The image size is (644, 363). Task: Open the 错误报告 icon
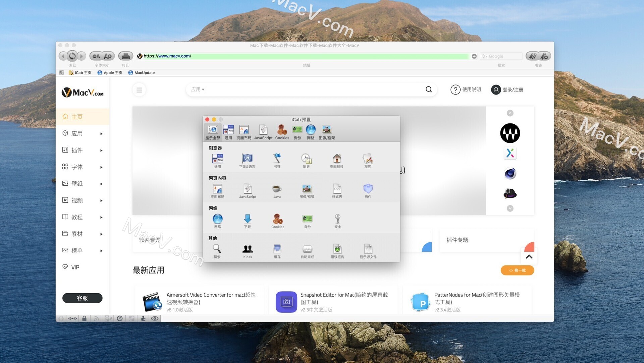tap(337, 251)
